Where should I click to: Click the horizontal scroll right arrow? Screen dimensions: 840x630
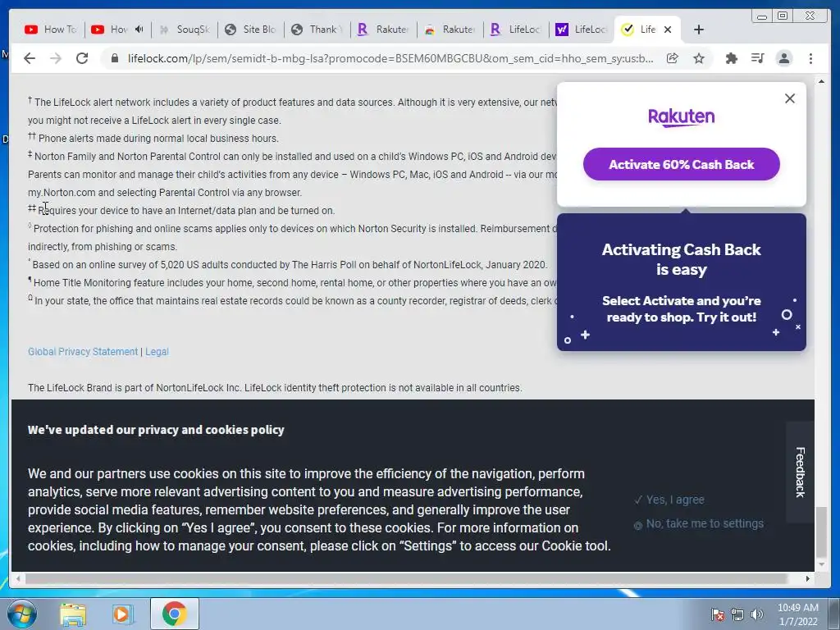point(808,578)
